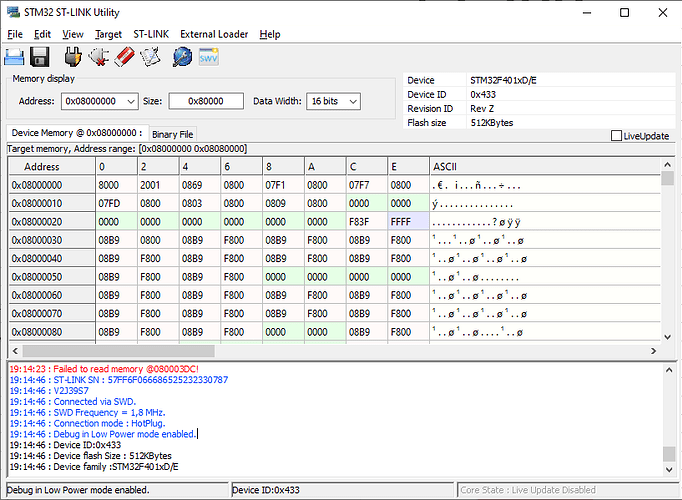Click column header E in memory table
This screenshot has height=500, width=682.
[x=408, y=167]
